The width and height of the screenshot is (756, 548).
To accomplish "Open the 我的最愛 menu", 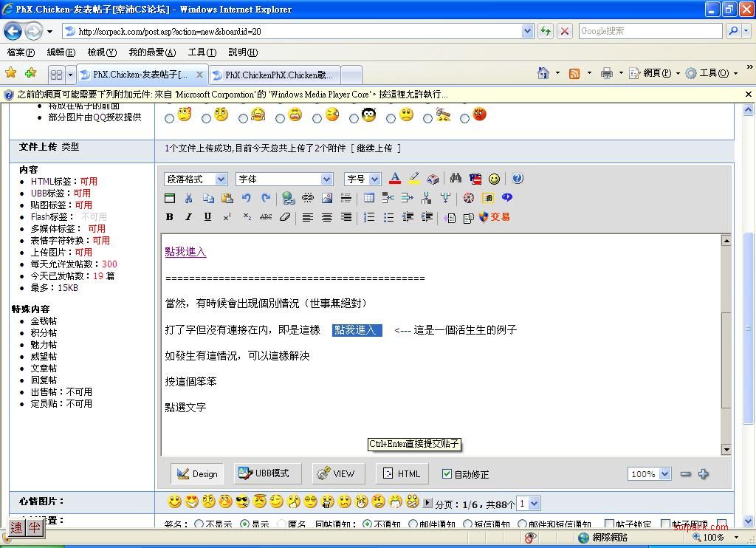I will 152,52.
